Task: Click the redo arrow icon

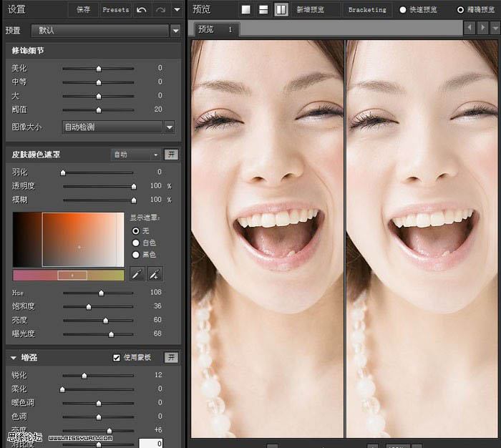Action: coord(160,9)
